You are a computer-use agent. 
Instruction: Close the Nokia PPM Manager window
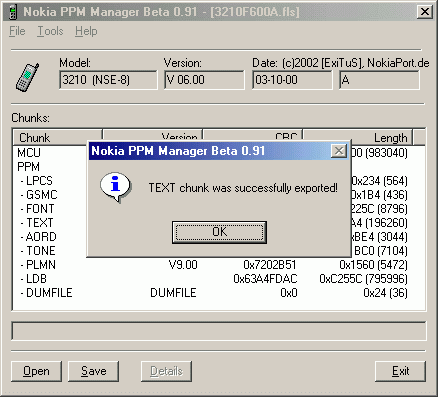pyautogui.click(x=425, y=12)
